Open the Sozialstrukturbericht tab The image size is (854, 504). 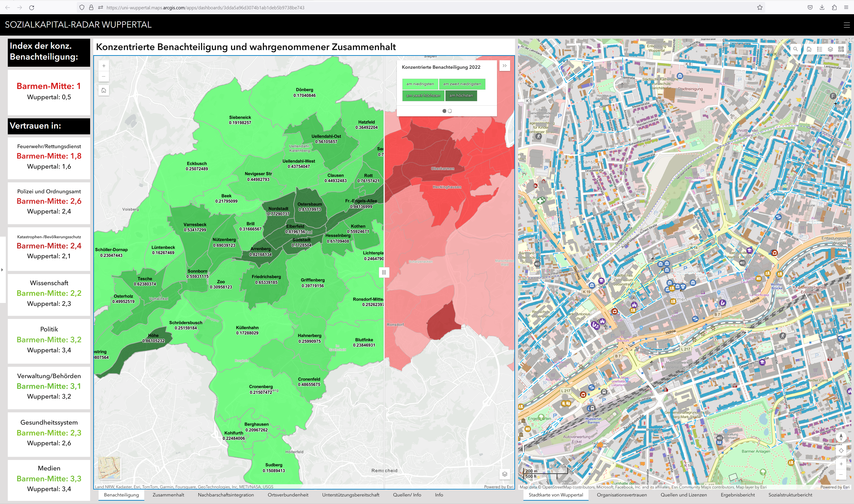(x=790, y=495)
